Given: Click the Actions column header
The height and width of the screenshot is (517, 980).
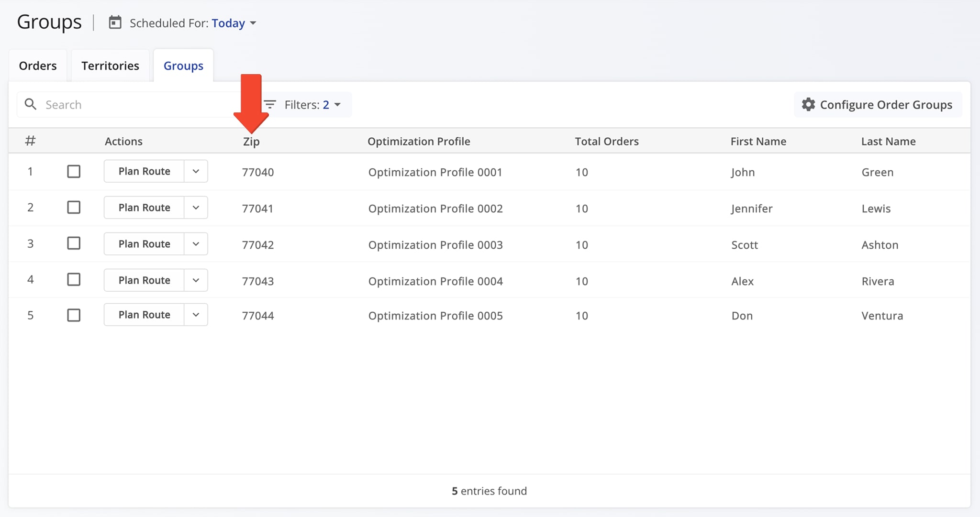Looking at the screenshot, I should (x=123, y=141).
